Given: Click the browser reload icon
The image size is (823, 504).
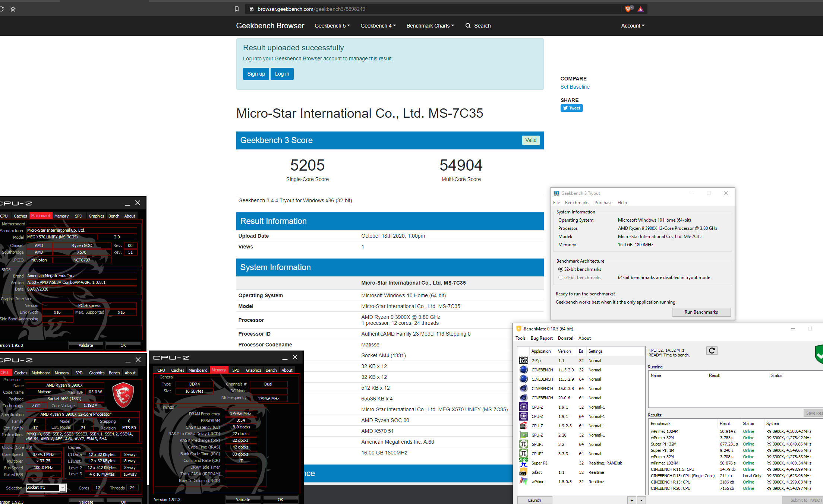Looking at the screenshot, I should coord(1,9).
